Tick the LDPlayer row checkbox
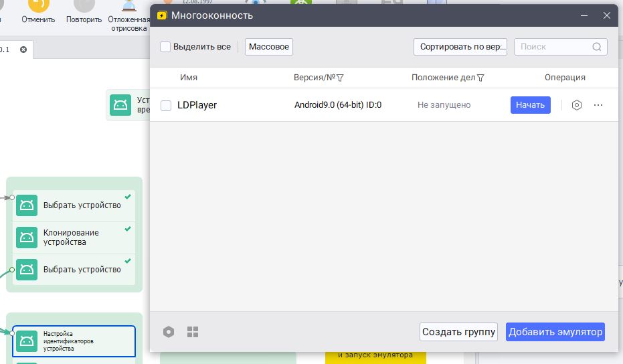The image size is (623, 364). (166, 105)
